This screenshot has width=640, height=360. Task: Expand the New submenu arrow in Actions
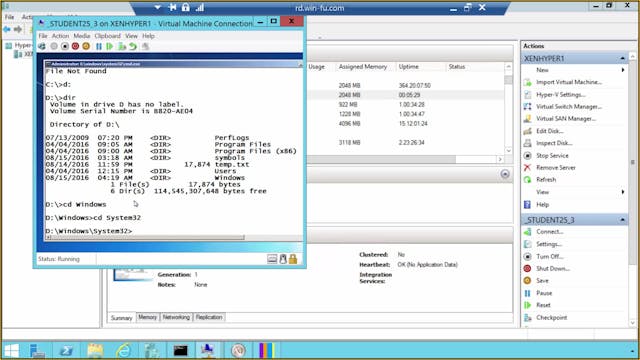pyautogui.click(x=623, y=70)
